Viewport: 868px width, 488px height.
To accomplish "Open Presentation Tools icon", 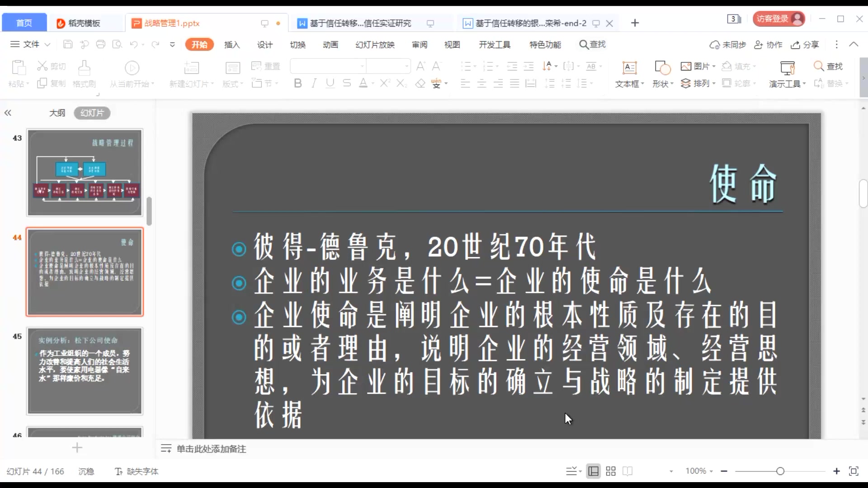I will pyautogui.click(x=788, y=68).
